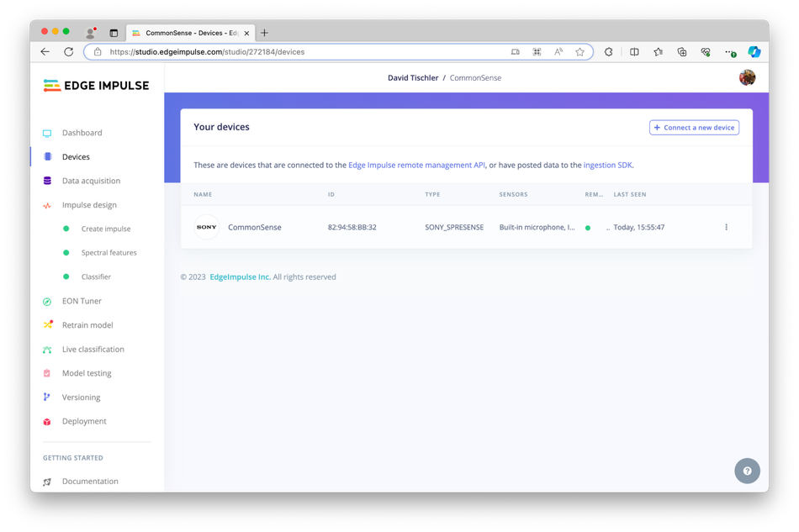Follow the ingestion SDK link
Image resolution: width=799 pixels, height=532 pixels.
[608, 165]
